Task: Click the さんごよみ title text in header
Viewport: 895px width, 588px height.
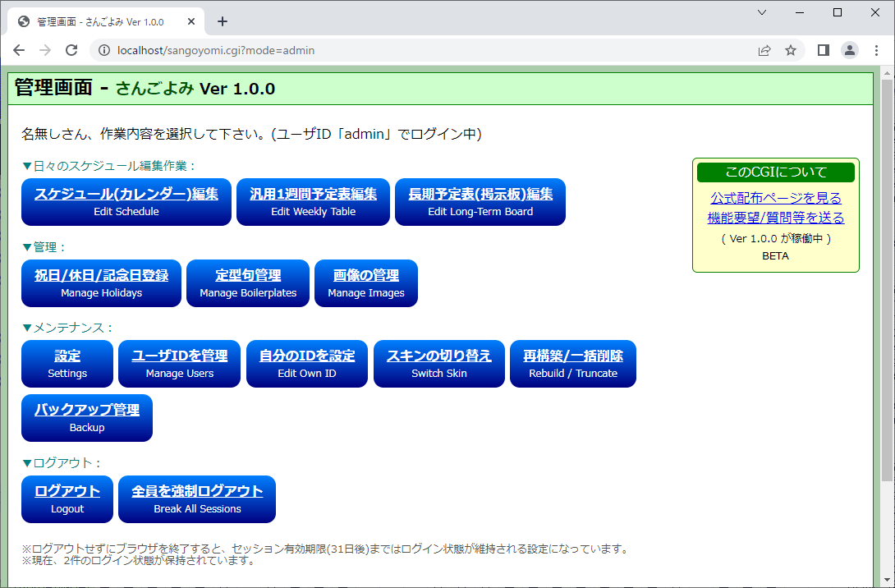Action: click(x=154, y=89)
